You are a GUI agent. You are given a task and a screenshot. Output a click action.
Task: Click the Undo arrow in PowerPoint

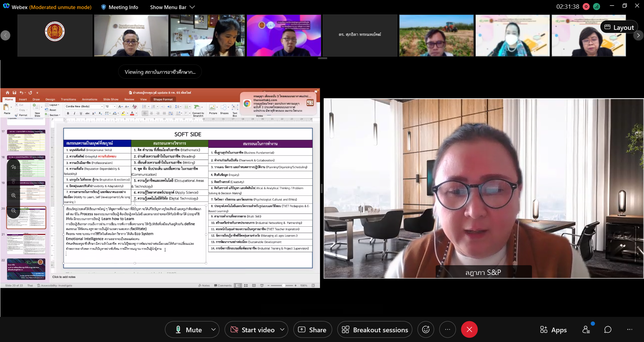21,93
